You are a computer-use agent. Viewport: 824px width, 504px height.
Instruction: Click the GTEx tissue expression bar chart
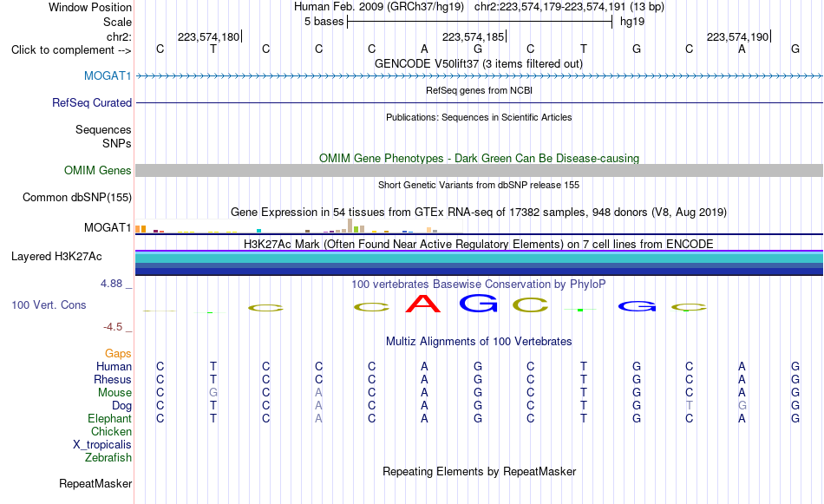[299, 226]
